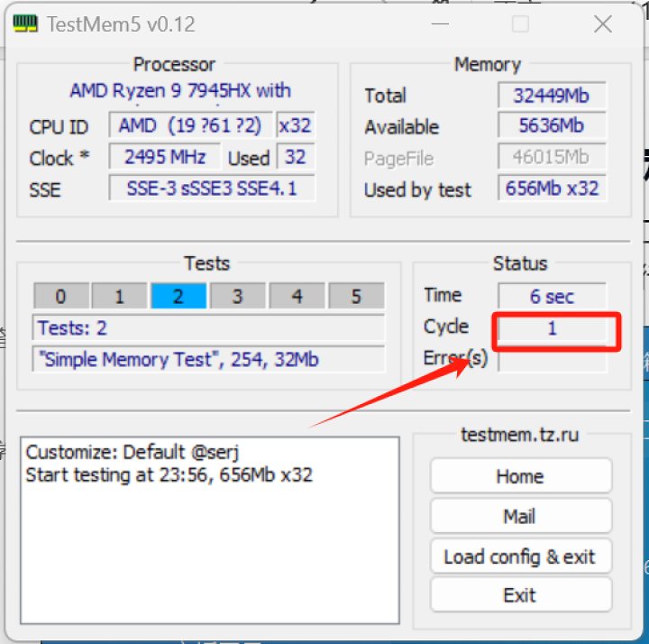Click the Total memory 32449Mb field

point(551,96)
